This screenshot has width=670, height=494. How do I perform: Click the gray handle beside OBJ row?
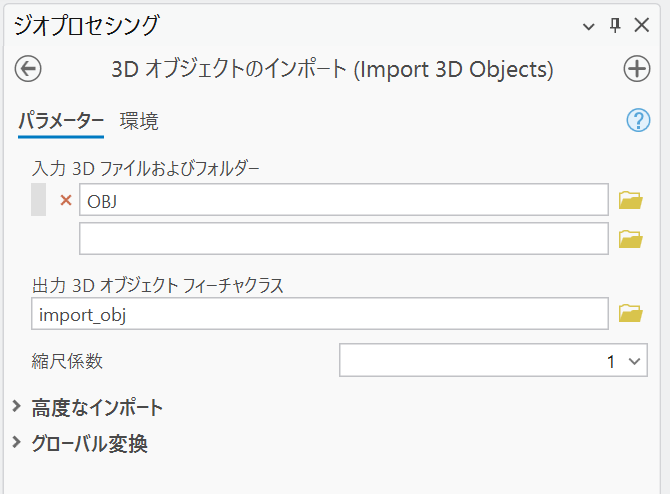coord(39,200)
